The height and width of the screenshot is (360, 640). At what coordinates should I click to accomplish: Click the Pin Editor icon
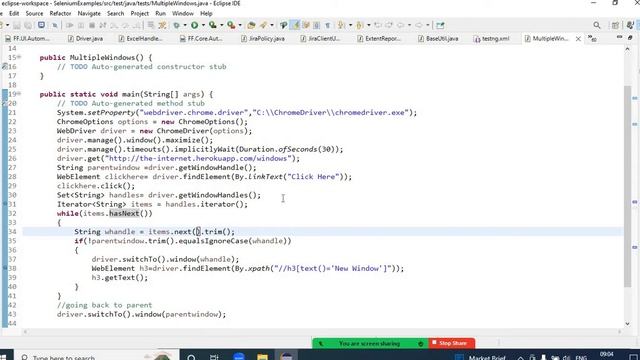click(x=440, y=25)
